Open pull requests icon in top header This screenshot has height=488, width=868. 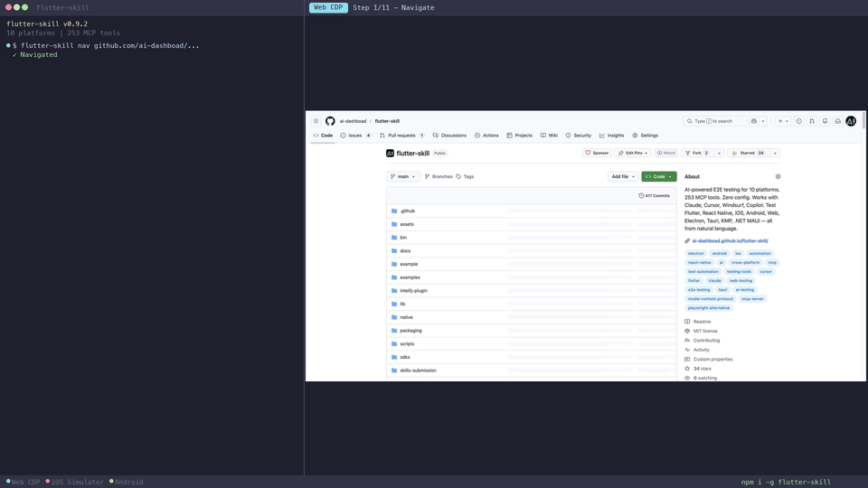[x=812, y=121]
